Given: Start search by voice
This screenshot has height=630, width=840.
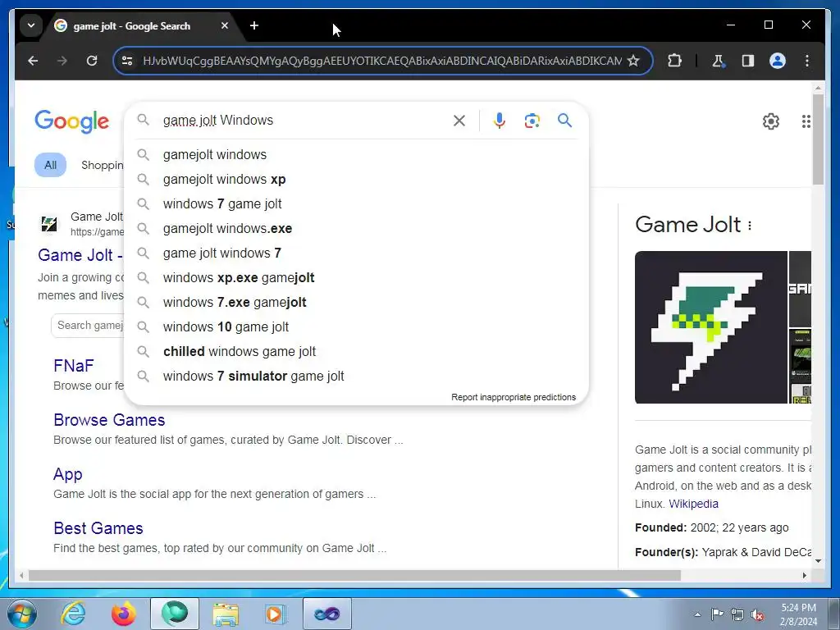Looking at the screenshot, I should (x=500, y=121).
